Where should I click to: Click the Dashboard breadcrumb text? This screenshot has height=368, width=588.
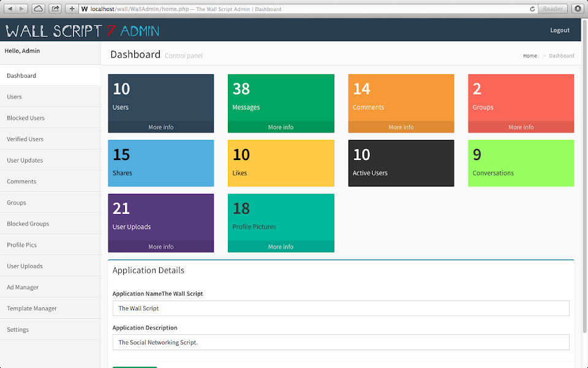[x=562, y=56]
